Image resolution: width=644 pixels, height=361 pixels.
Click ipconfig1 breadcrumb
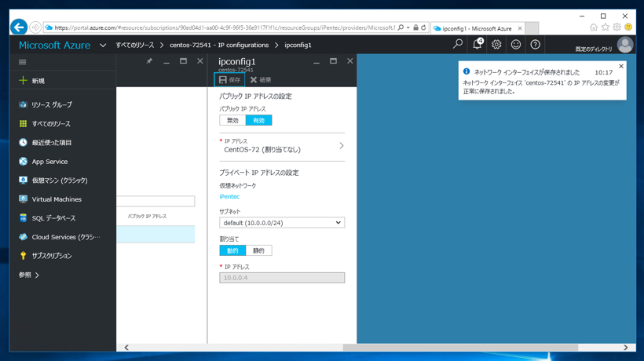[x=298, y=46]
